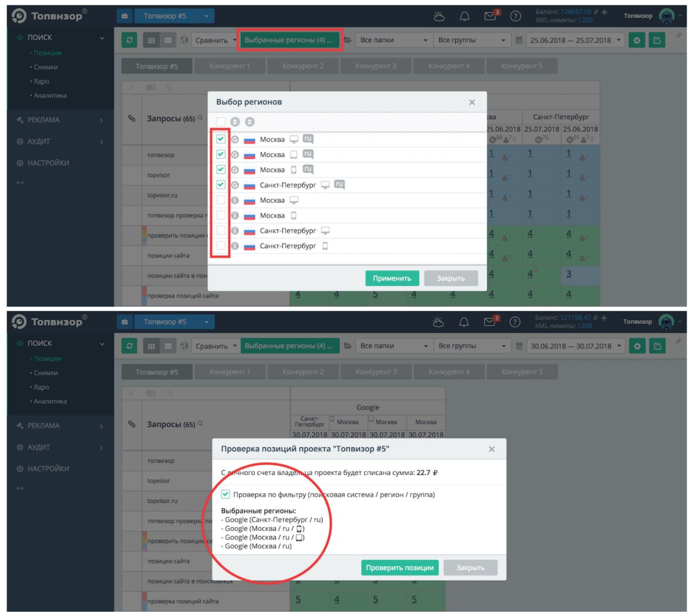Open the notifications bell in the upper screenshot
Image resolution: width=692 pixels, height=616 pixels.
(x=464, y=16)
